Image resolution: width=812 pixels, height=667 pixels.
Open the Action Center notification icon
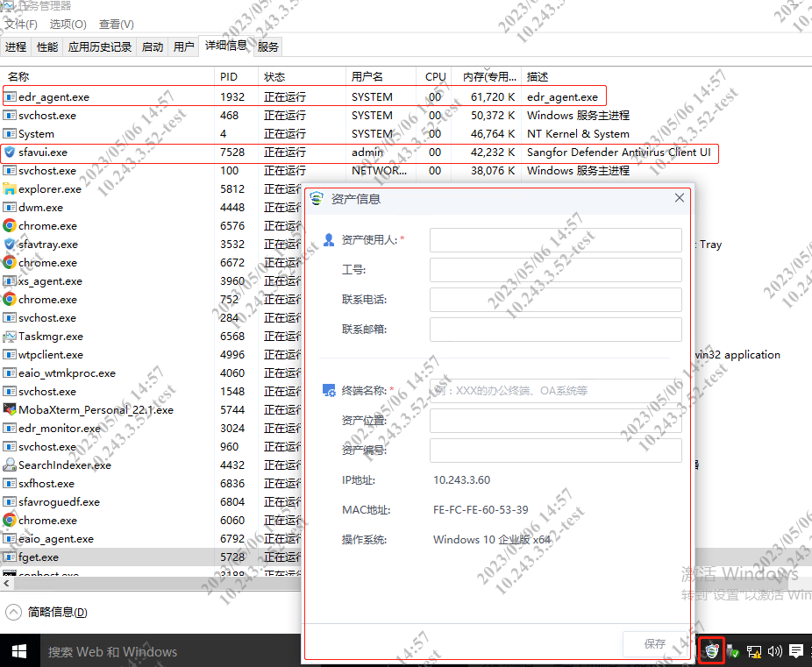click(x=796, y=651)
